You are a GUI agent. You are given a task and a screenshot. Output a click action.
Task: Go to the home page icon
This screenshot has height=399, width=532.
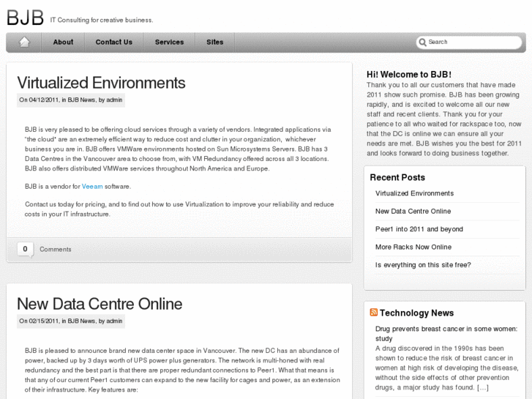click(24, 42)
